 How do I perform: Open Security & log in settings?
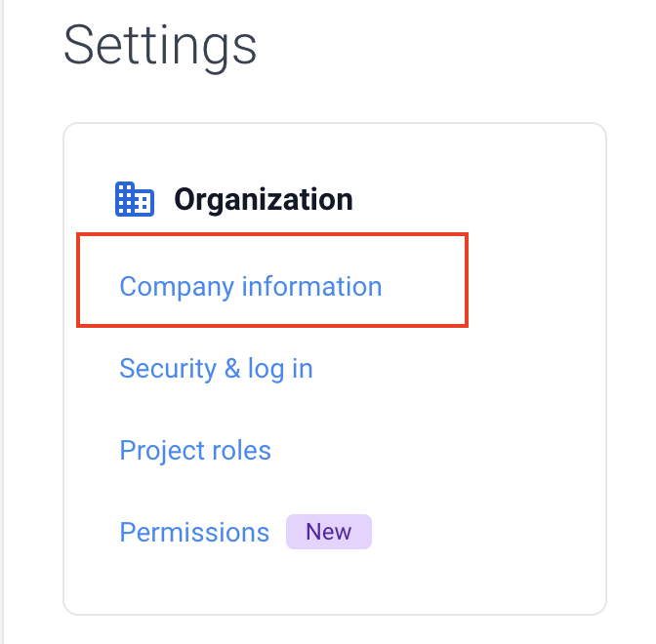[216, 369]
